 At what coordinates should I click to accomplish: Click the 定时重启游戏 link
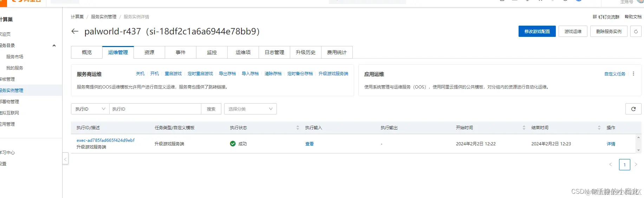pyautogui.click(x=200, y=74)
